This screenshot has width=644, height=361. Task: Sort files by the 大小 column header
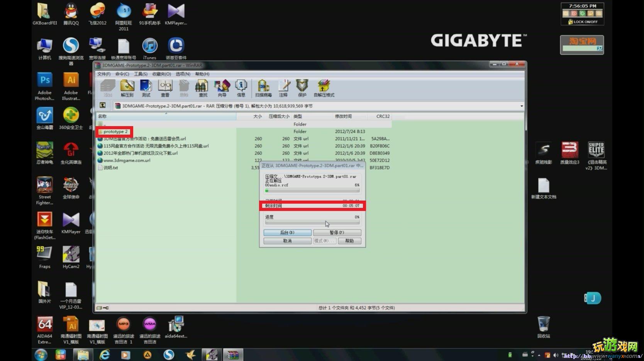250,116
